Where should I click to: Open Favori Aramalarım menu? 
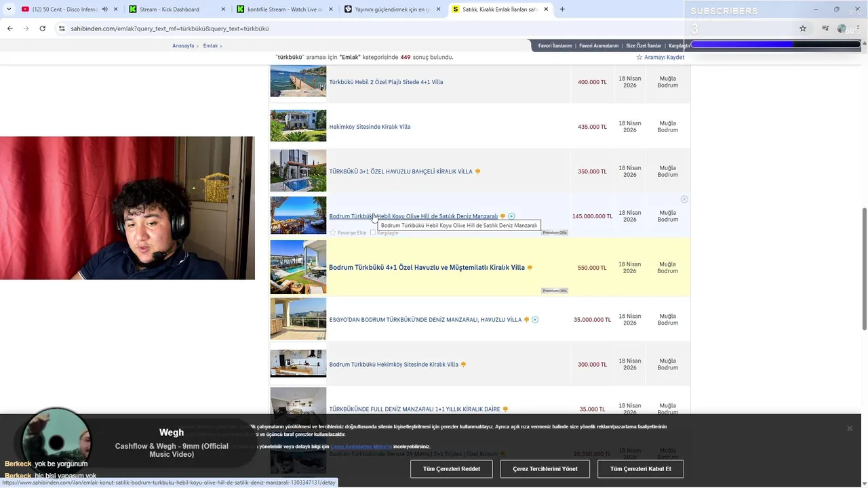click(x=599, y=45)
